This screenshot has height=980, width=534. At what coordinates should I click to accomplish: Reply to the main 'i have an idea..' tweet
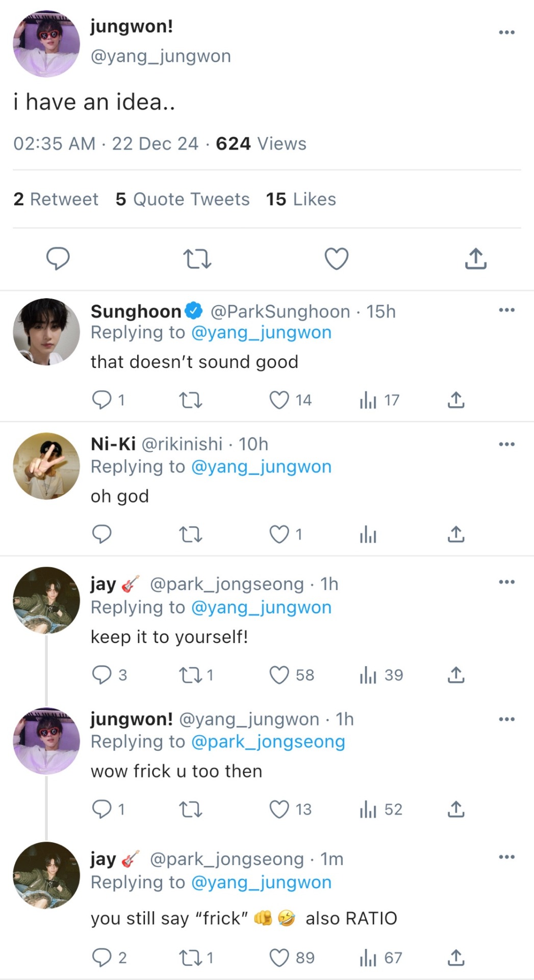(58, 259)
